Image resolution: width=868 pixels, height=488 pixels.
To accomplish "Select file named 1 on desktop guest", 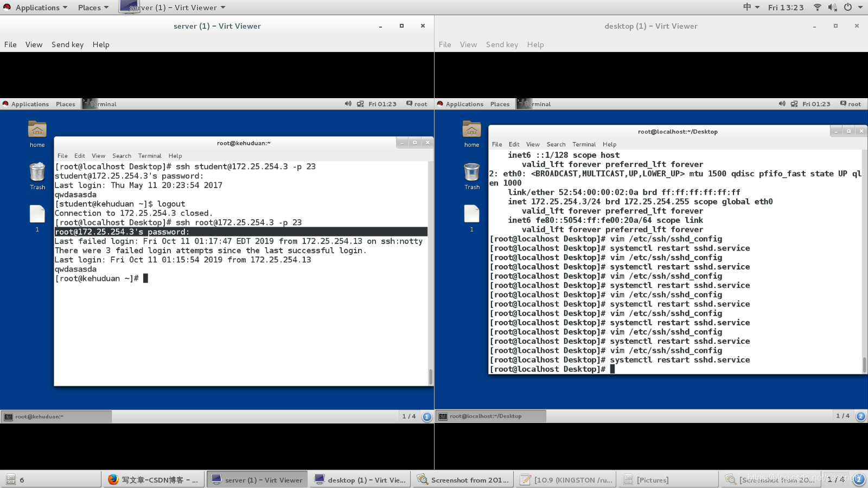I will 471,218.
